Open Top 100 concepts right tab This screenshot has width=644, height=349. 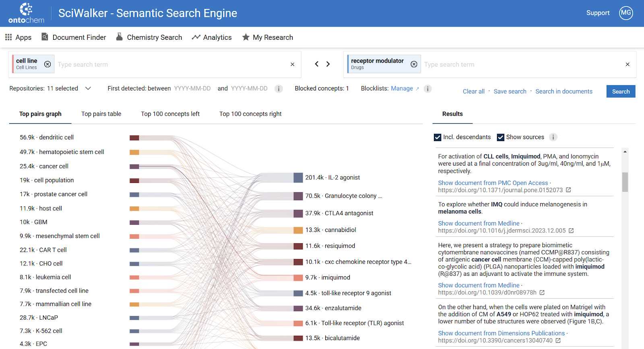click(250, 114)
